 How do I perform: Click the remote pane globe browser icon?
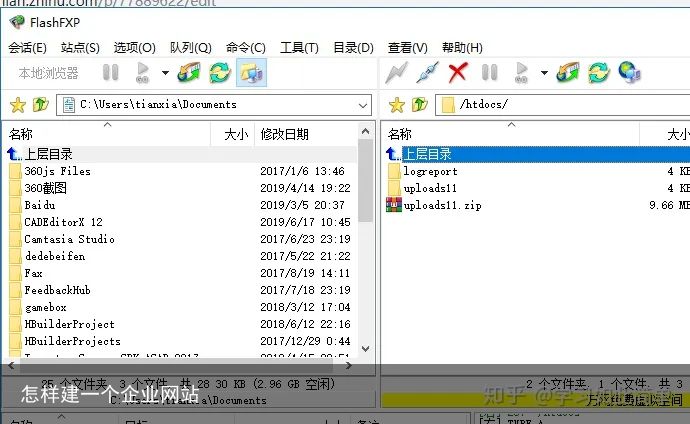click(x=629, y=72)
